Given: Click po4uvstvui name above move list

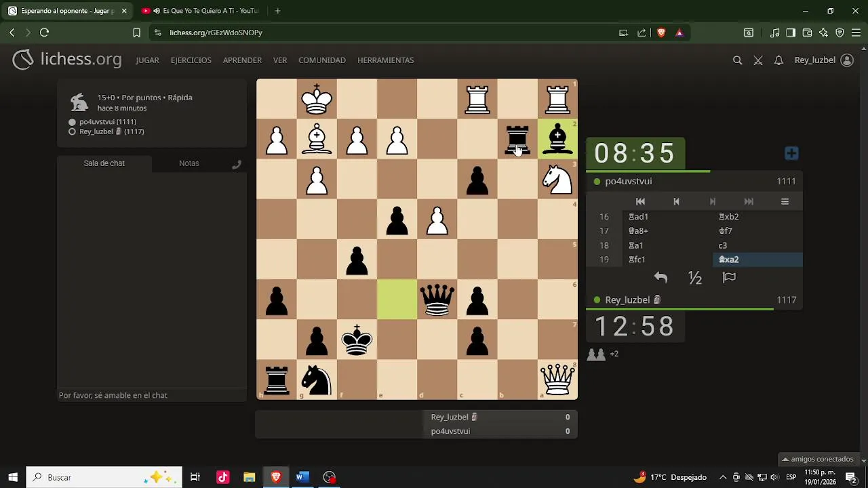Looking at the screenshot, I should 629,181.
